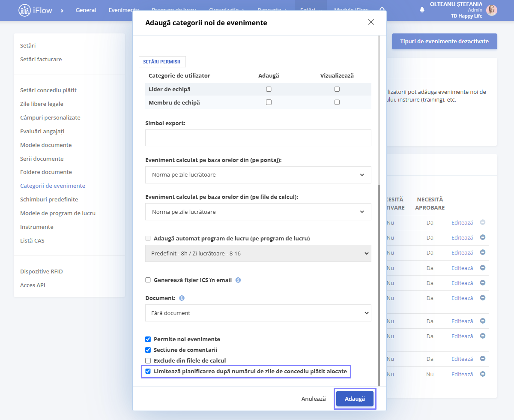
Task: Uncheck Permite noi evenimente
Action: 148,339
